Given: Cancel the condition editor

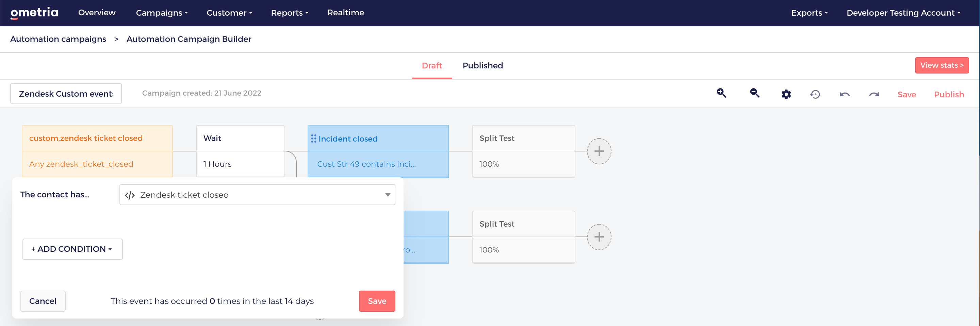Looking at the screenshot, I should tap(43, 301).
